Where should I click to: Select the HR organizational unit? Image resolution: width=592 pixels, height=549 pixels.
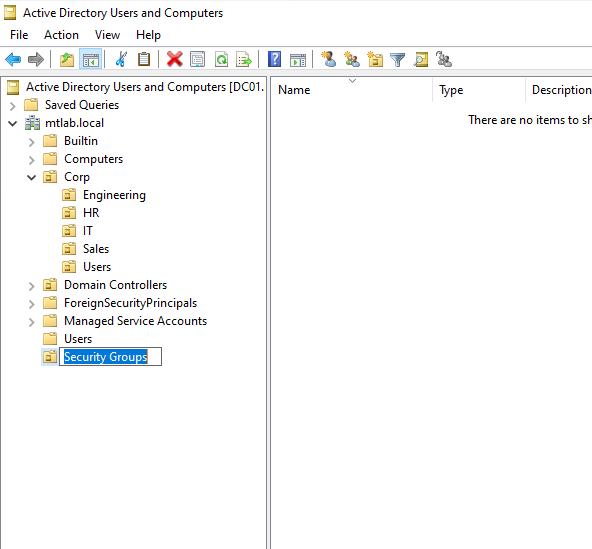pyautogui.click(x=91, y=213)
